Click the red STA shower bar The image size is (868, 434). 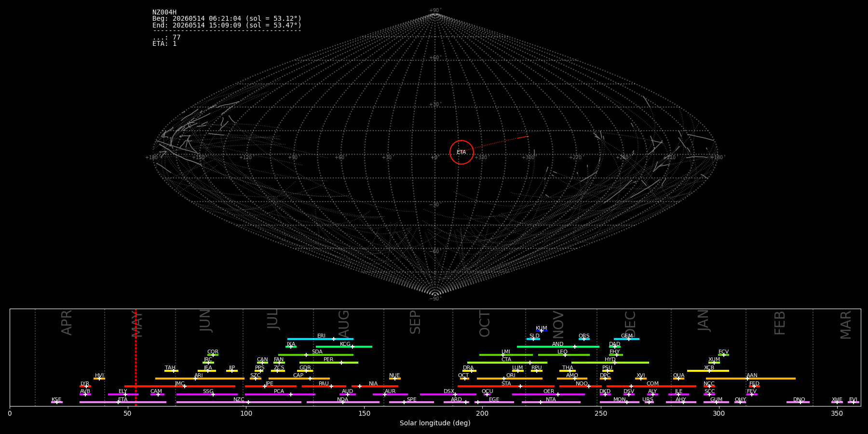pos(506,386)
